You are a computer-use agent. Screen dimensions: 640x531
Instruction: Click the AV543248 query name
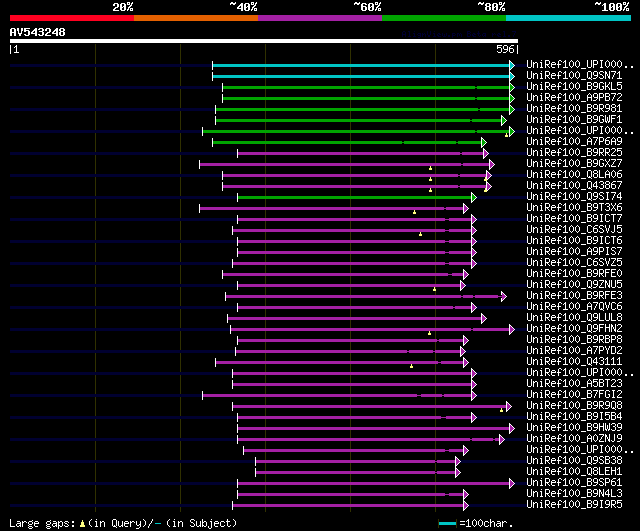[38, 32]
